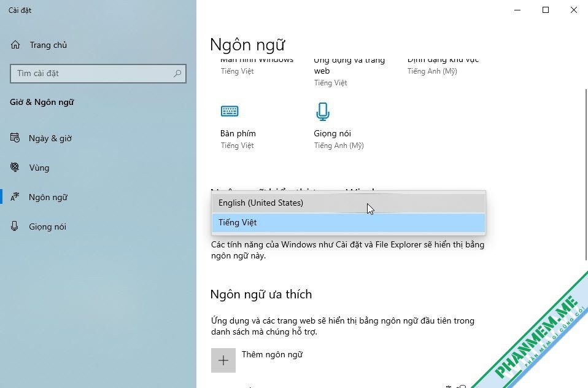Open Trang chủ home icon
This screenshot has height=388, width=588.
click(15, 45)
